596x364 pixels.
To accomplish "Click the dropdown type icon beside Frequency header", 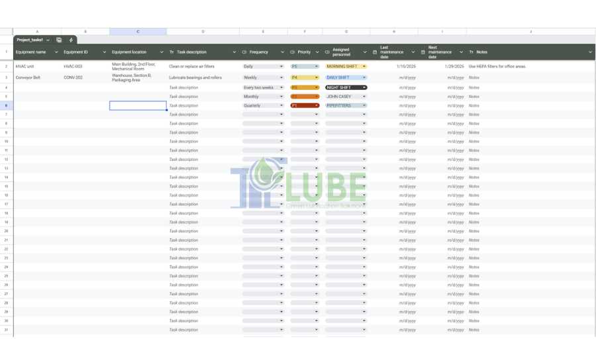I will tap(244, 52).
